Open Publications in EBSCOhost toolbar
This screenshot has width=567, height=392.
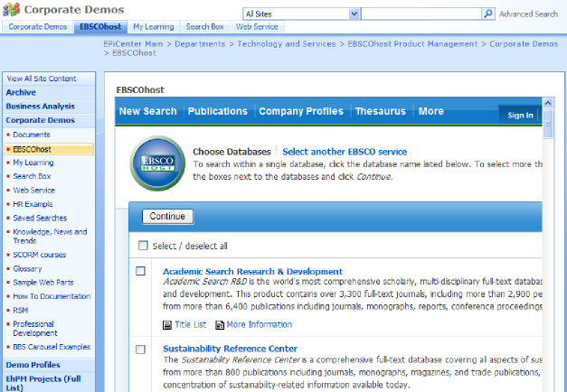point(218,111)
